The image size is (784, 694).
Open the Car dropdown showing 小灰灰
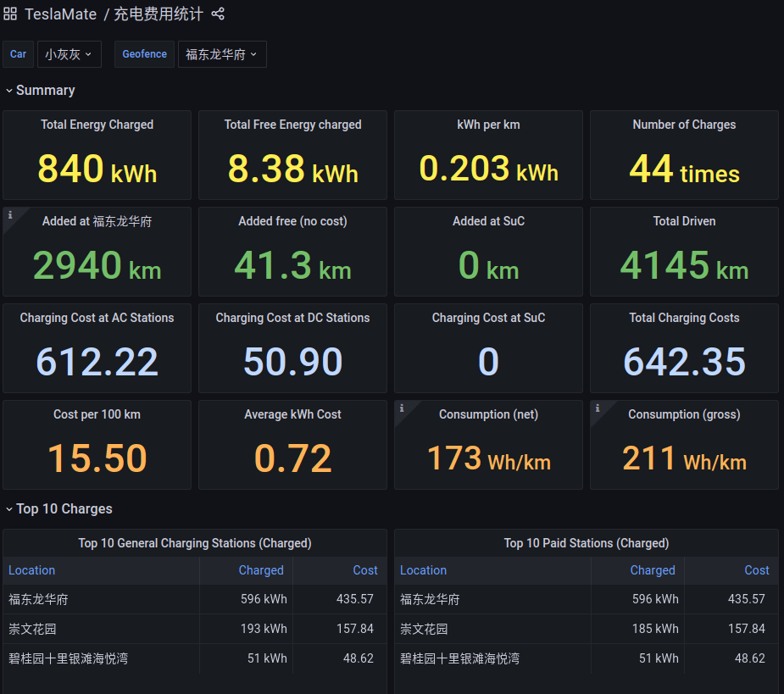click(x=69, y=54)
